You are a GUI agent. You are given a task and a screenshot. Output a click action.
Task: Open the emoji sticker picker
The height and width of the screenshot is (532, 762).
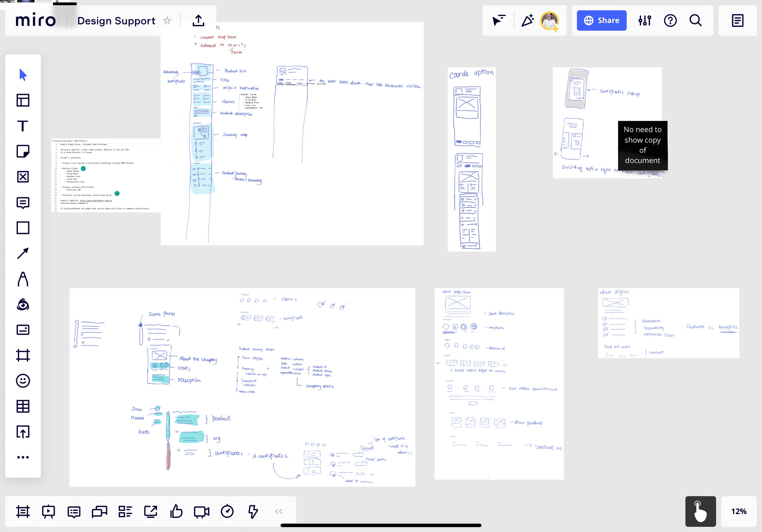tap(23, 381)
